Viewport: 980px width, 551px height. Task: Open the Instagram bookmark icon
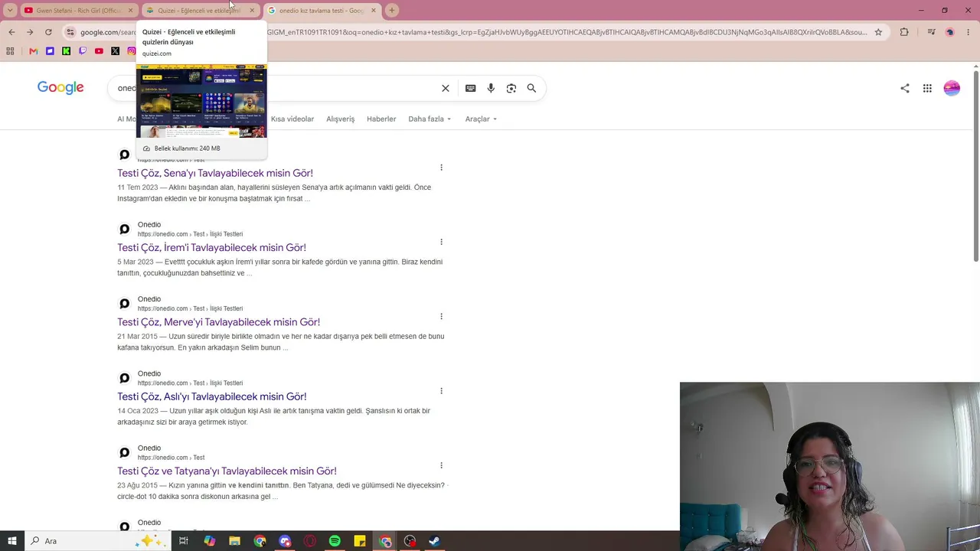click(132, 51)
